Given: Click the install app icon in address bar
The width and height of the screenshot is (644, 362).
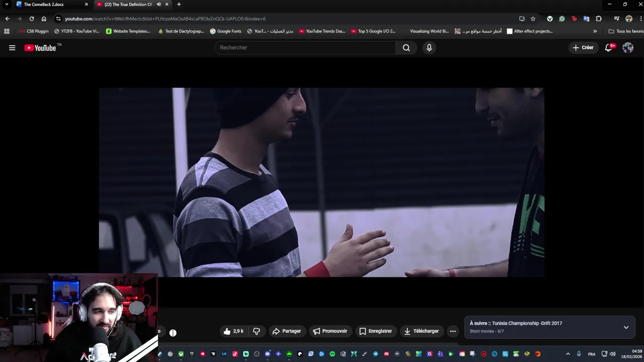Looking at the screenshot, I should (522, 19).
